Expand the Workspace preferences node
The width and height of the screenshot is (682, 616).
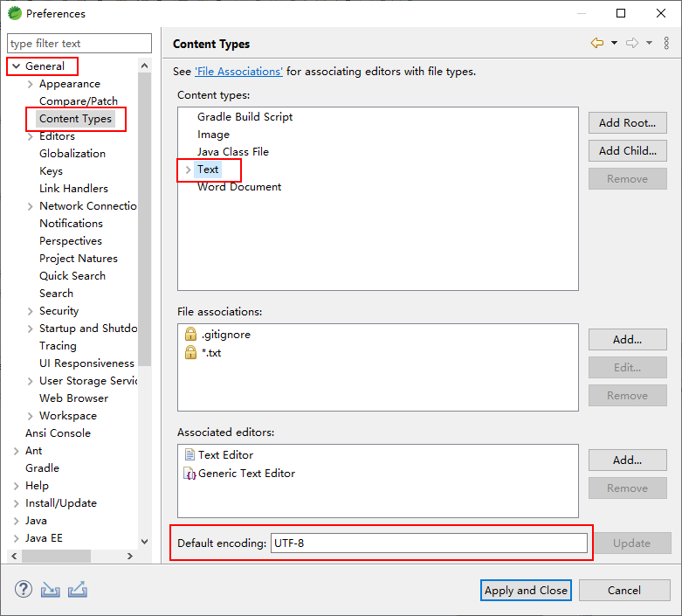coord(30,416)
